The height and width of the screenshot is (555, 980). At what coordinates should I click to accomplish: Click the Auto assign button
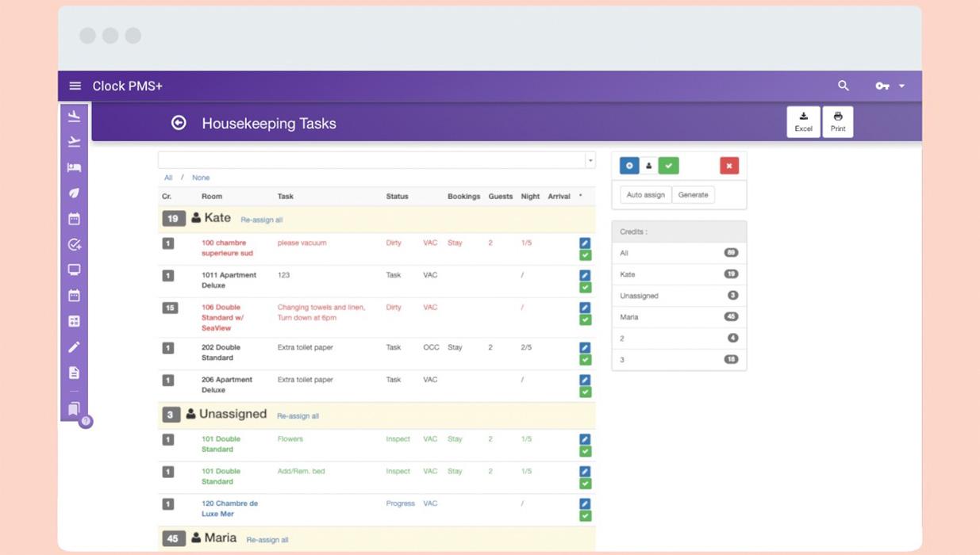tap(646, 195)
